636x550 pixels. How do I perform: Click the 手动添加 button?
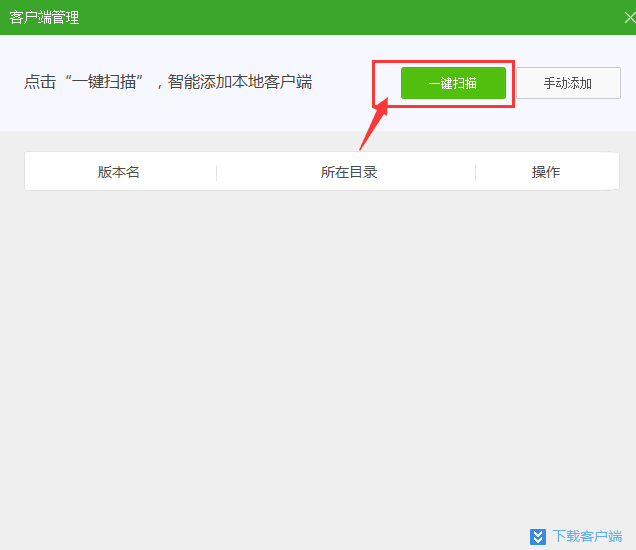[x=568, y=83]
